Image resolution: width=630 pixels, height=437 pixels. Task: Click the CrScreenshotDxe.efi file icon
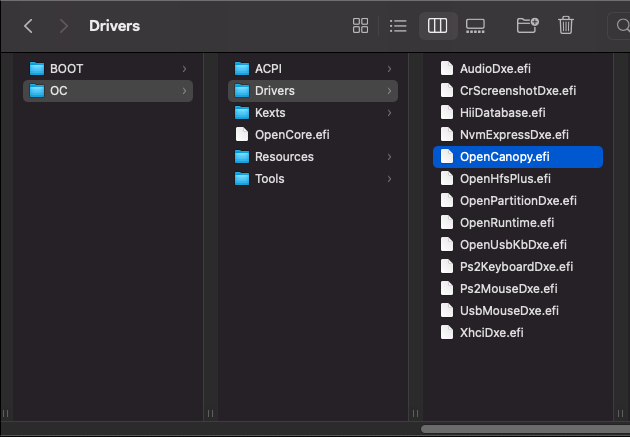point(447,91)
